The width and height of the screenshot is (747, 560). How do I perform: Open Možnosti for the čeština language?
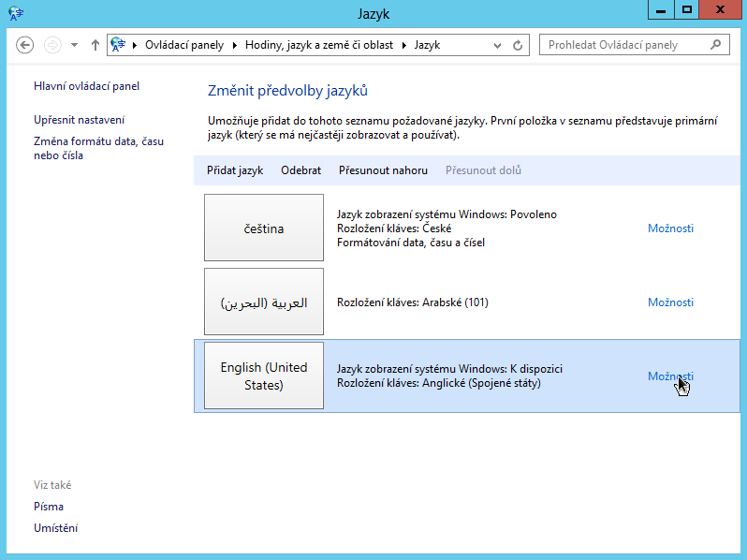pos(670,228)
